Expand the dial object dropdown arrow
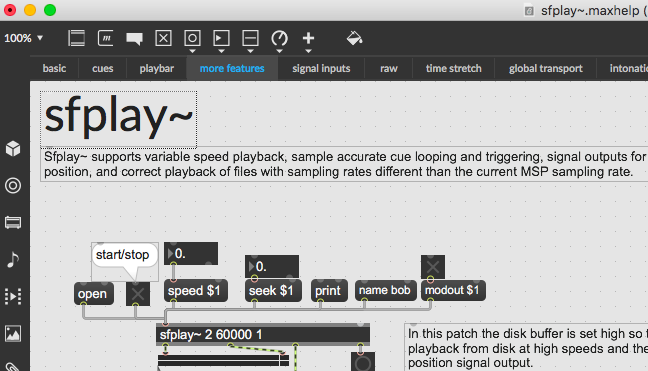The image size is (648, 371). (279, 51)
